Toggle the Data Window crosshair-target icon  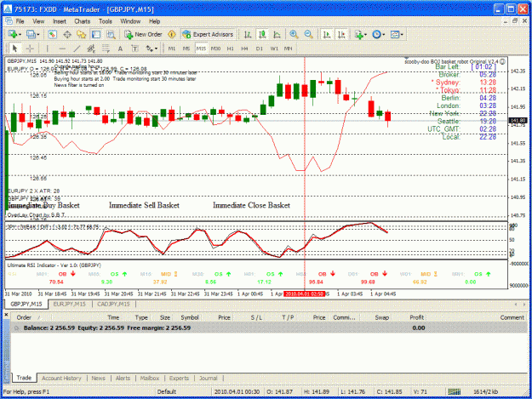point(67,34)
